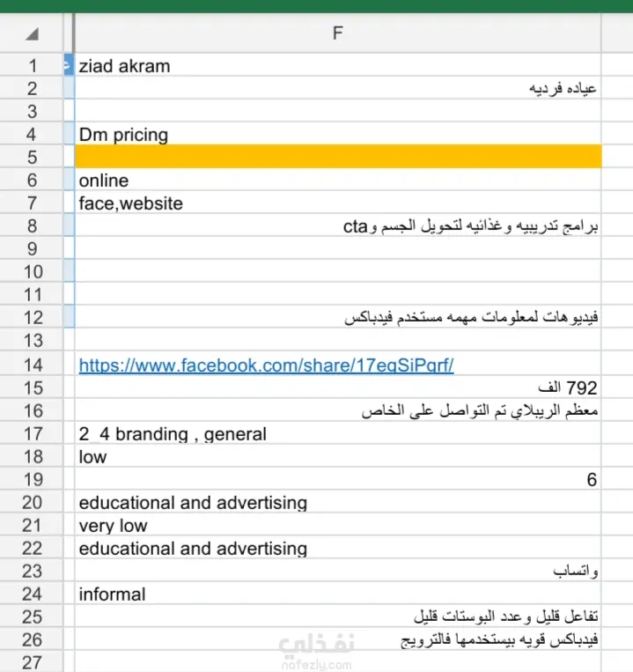Select the very low cell
Viewport: 633px width, 672px height.
coord(338,526)
